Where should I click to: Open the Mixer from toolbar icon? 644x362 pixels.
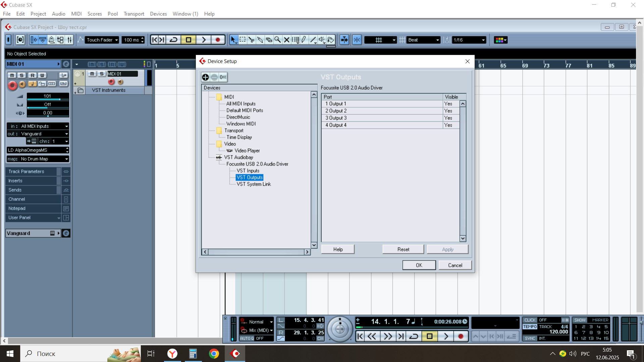click(69, 40)
